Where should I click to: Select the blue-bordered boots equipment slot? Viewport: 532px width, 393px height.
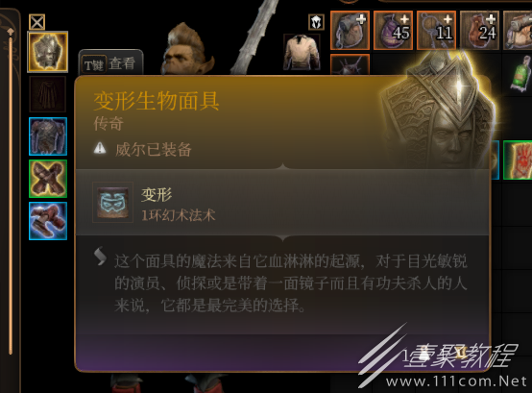click(48, 221)
